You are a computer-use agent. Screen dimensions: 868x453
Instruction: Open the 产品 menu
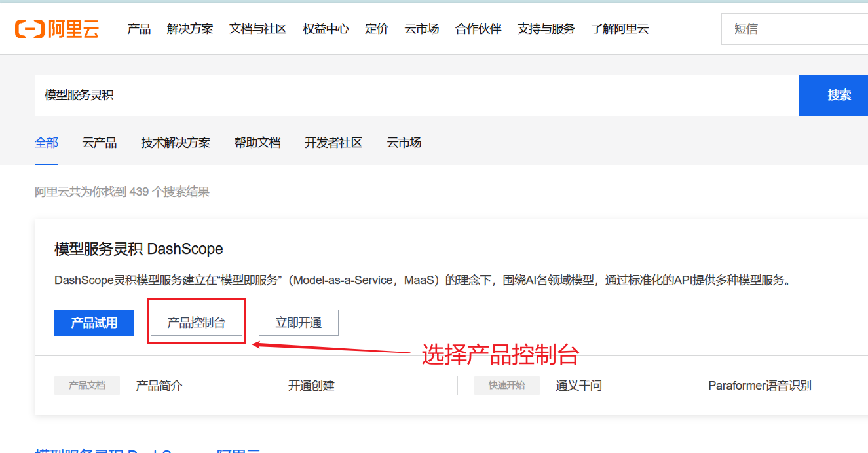pyautogui.click(x=139, y=29)
